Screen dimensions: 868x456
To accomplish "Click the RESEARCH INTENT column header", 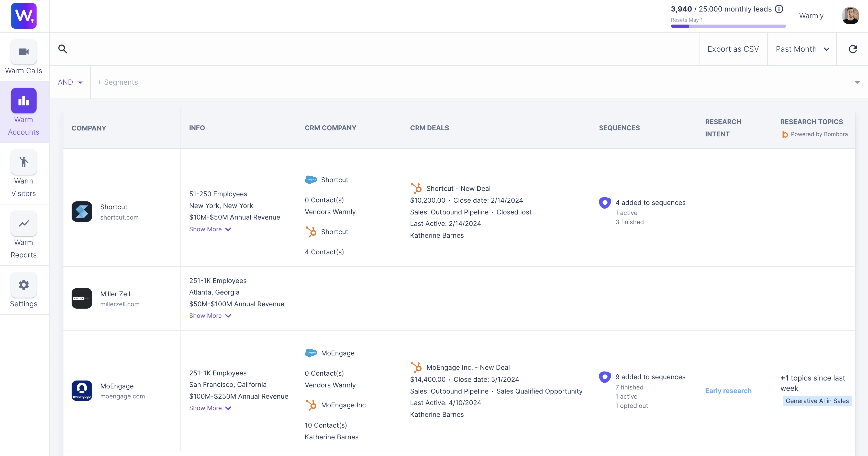I will (723, 128).
